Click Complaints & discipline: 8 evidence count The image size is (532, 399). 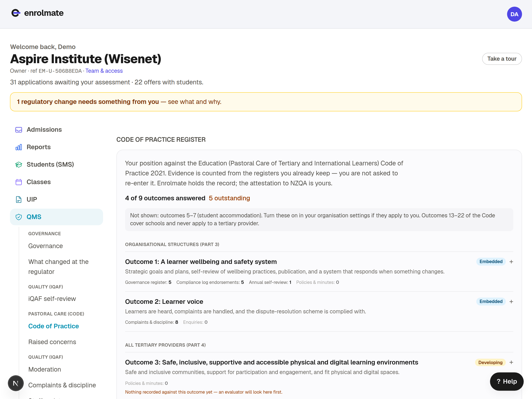[151, 322]
